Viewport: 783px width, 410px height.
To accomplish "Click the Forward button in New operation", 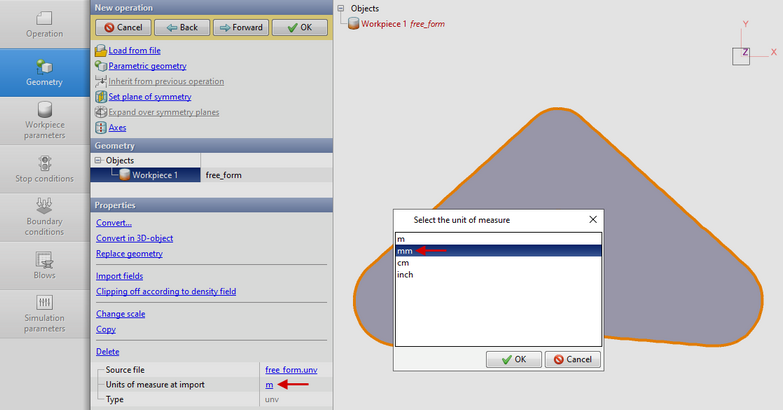I will 234,27.
